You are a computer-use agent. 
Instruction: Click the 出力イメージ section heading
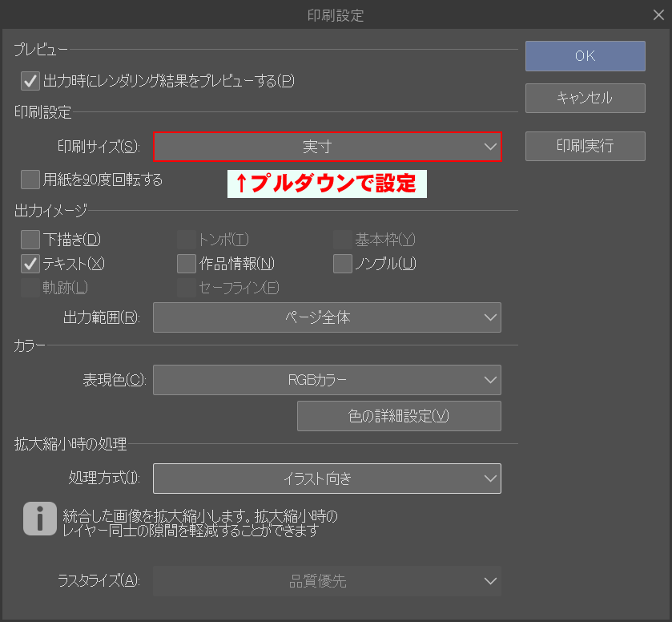pos(50,211)
